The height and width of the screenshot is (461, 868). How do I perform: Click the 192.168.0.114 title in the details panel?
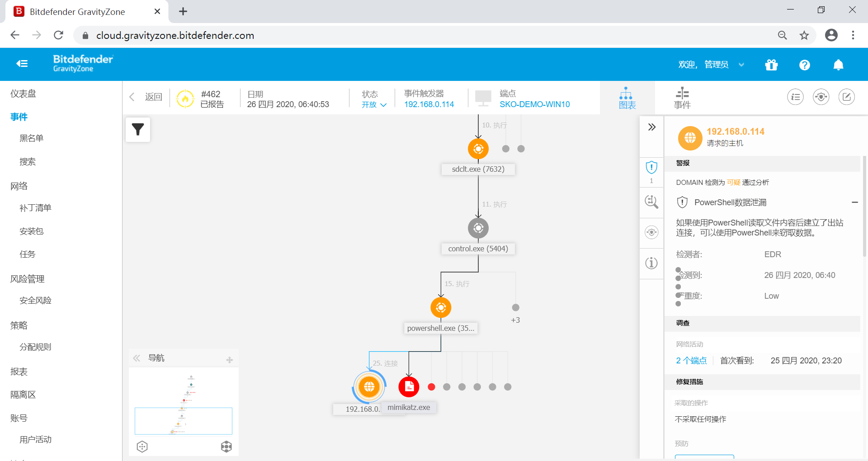(736, 132)
